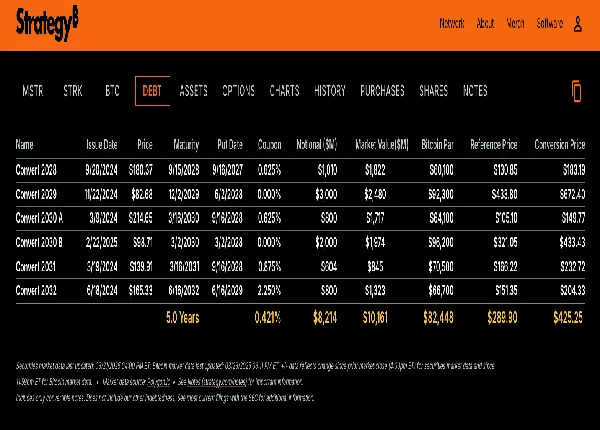Viewport: 600px width, 430px height.
Task: Click the $8,214 notional total
Action: (x=325, y=318)
